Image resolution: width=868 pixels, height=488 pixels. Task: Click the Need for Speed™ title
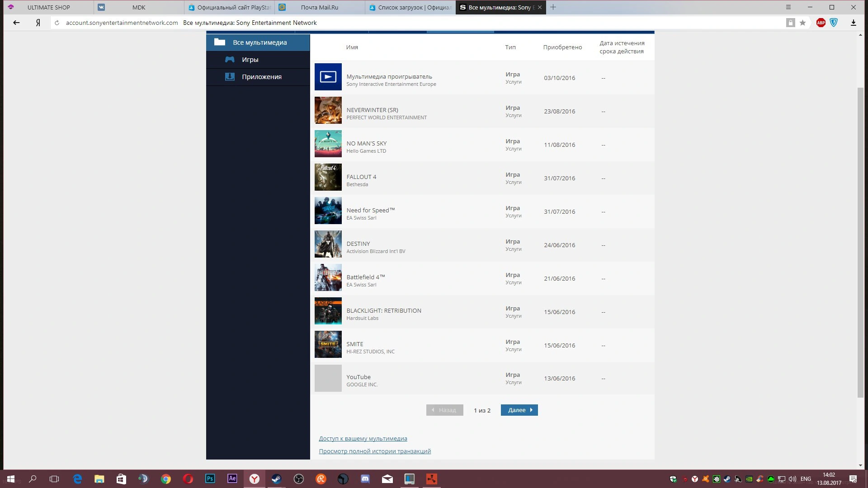[371, 210]
